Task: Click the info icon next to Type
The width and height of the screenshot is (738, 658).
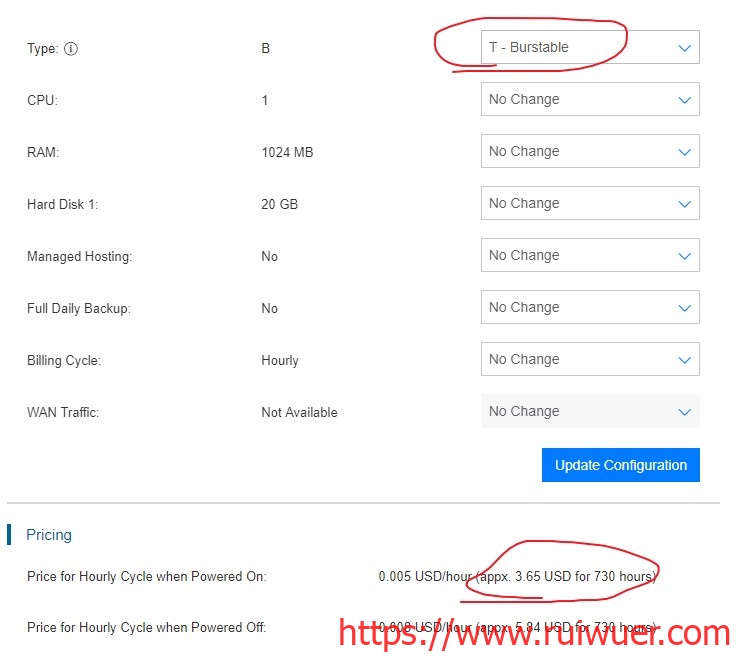Action: click(x=71, y=48)
